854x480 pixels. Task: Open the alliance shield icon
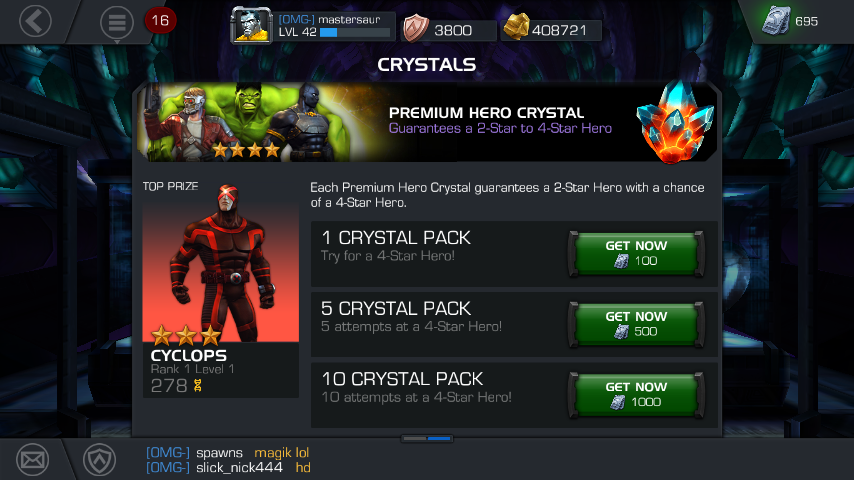[99, 460]
